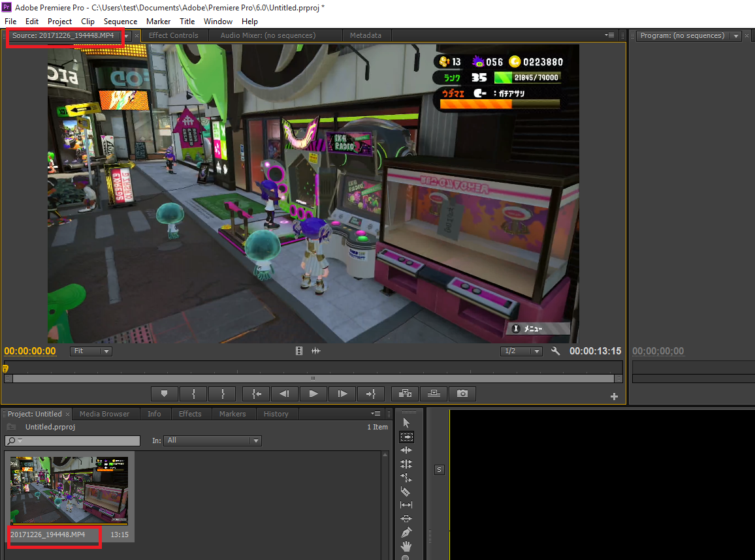Close the Project: Untitled tab
The image size is (755, 560).
(x=68, y=414)
